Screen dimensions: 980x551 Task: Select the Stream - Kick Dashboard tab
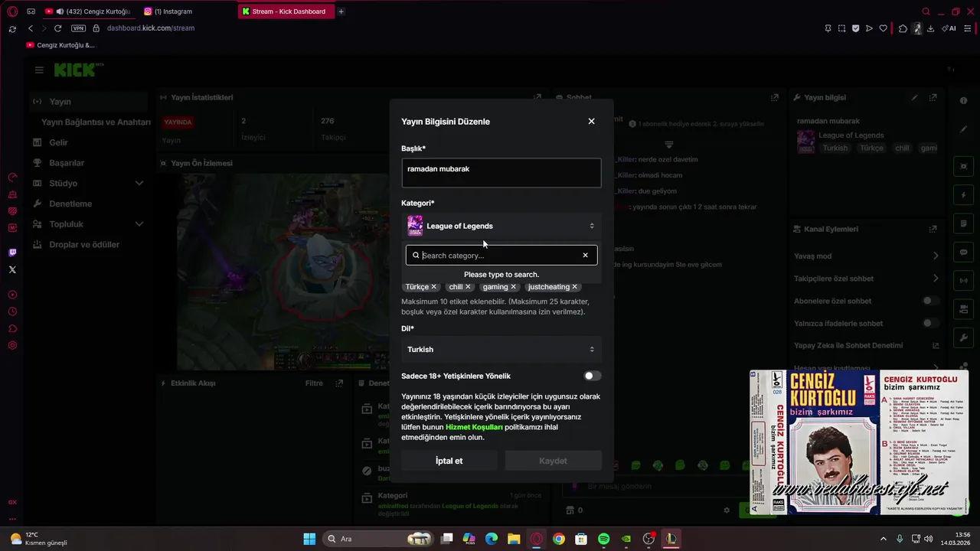click(285, 11)
